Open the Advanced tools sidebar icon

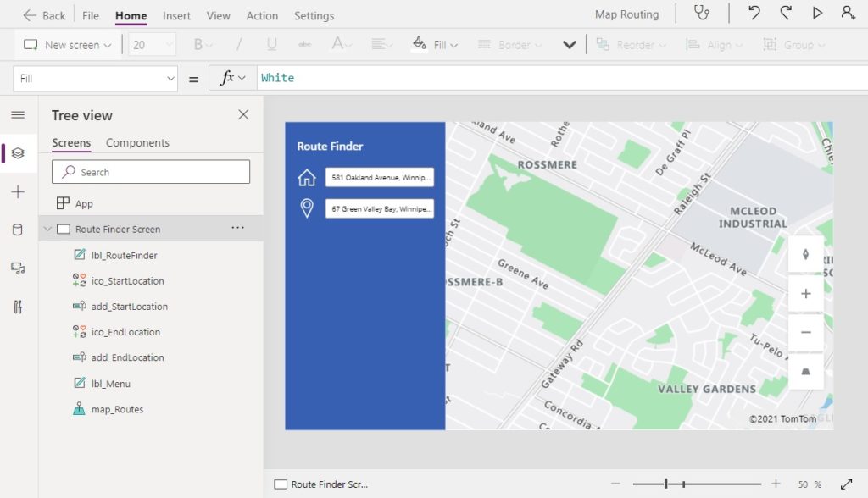[18, 307]
